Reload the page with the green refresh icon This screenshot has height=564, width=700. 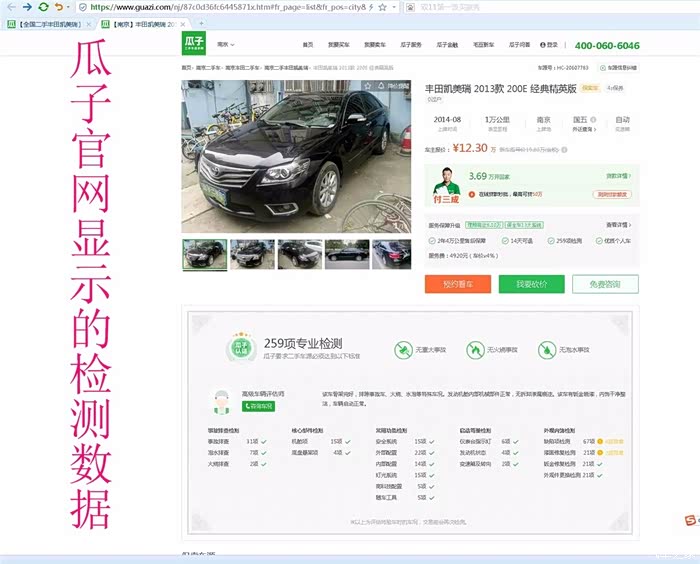[x=43, y=7]
